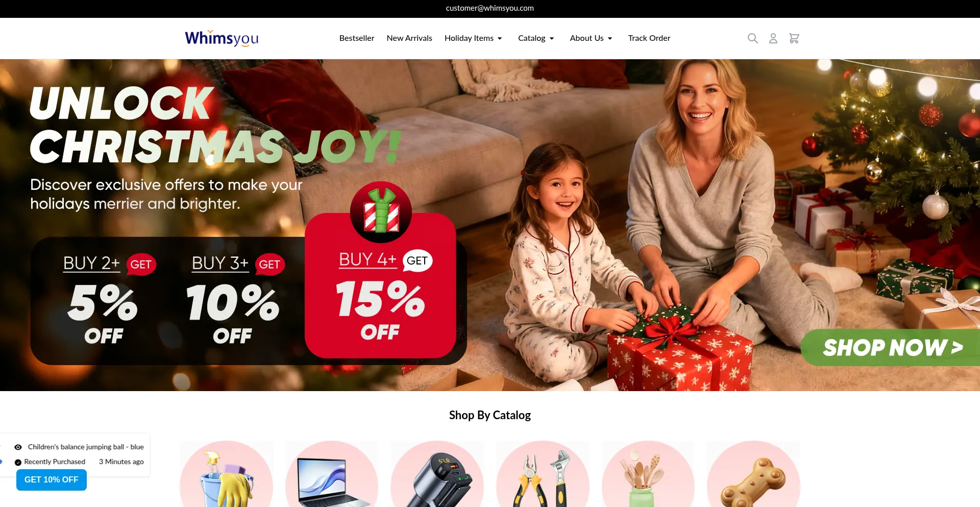Screen dimensions: 980x507
Task: Open the user account icon
Action: [773, 38]
